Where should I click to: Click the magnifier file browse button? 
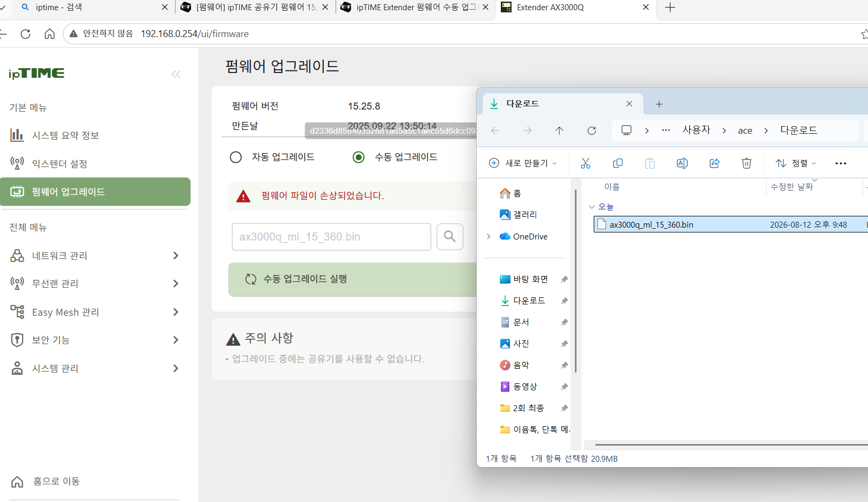pos(450,237)
